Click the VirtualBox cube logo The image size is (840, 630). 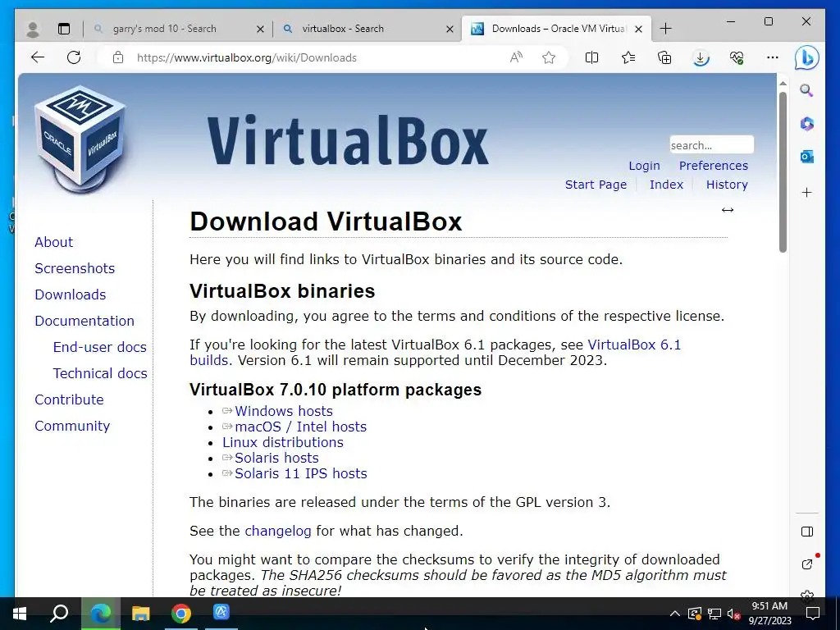(x=80, y=138)
